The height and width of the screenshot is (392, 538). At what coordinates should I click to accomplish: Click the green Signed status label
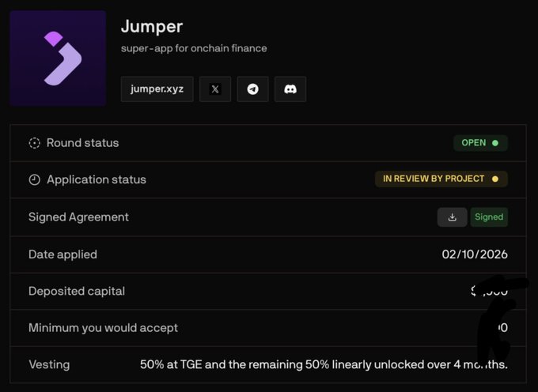[x=489, y=217]
